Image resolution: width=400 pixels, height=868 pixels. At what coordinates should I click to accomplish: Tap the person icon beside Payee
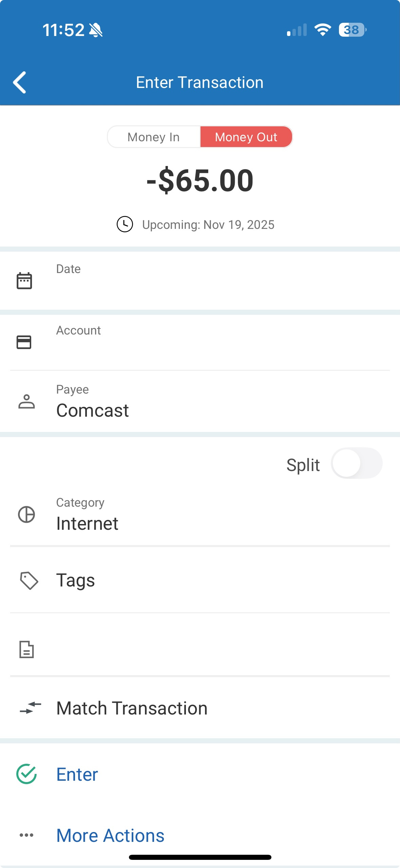26,401
